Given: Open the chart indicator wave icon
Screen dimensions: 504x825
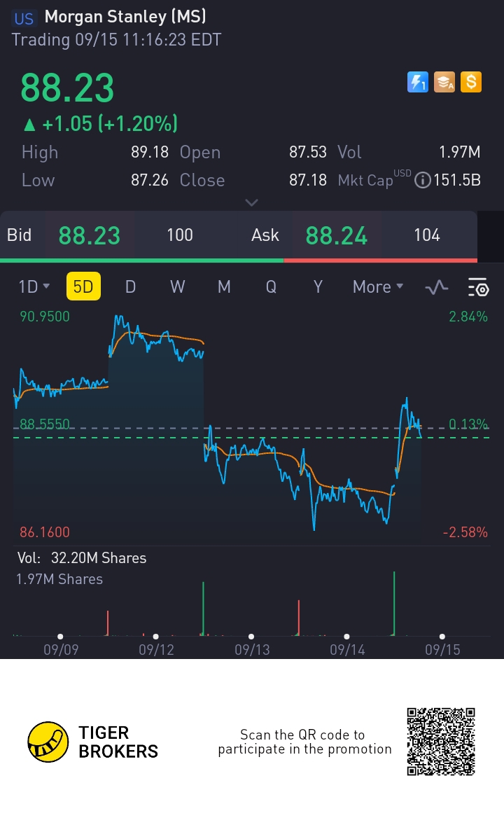Looking at the screenshot, I should [437, 287].
